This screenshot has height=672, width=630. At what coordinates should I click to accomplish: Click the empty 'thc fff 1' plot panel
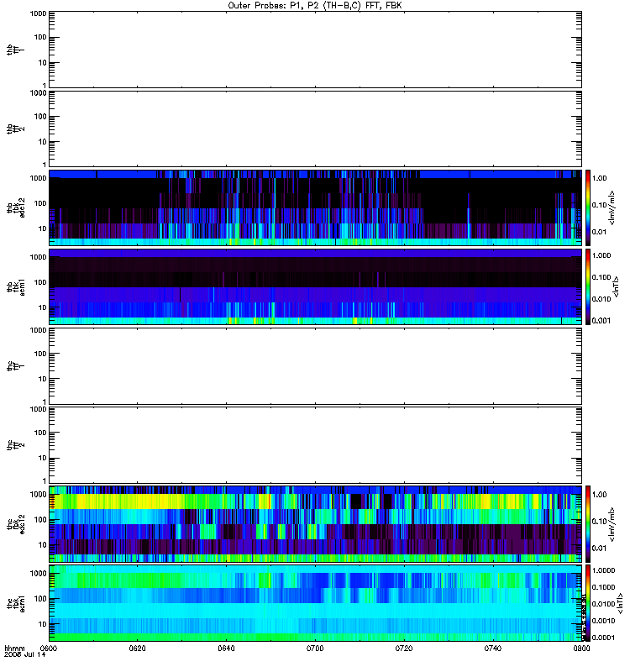click(x=315, y=366)
